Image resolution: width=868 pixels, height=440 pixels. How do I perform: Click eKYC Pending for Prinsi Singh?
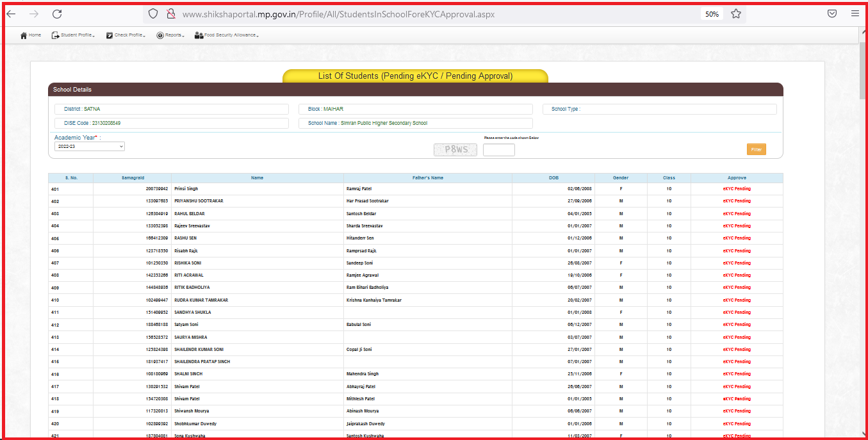(x=737, y=189)
